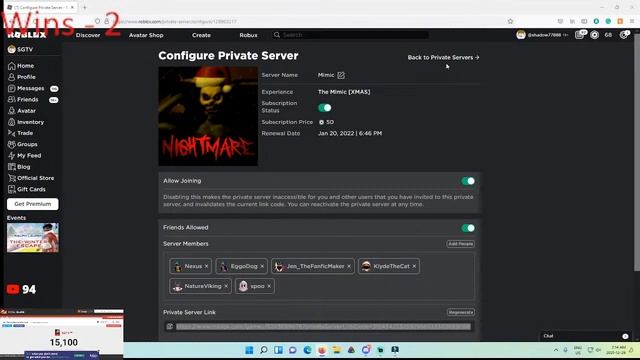Open the taskbar clock and date
640x360 pixels.
(x=616, y=350)
